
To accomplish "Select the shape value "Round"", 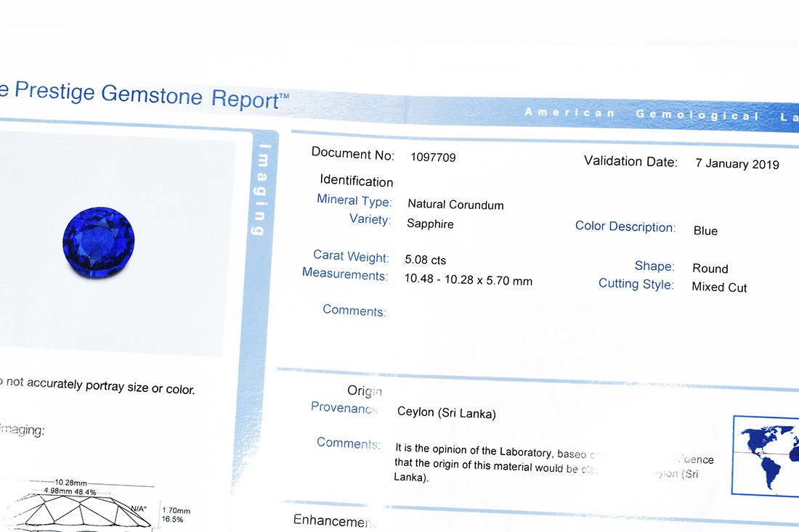I will pos(710,269).
